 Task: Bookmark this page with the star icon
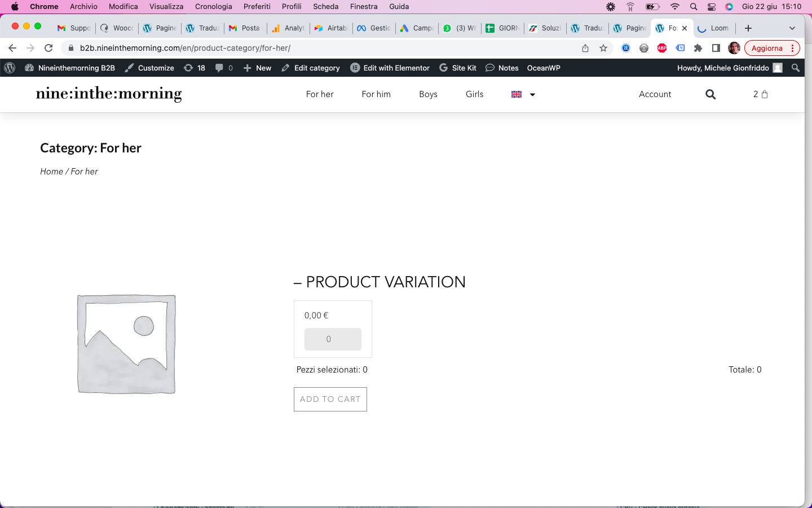point(603,48)
